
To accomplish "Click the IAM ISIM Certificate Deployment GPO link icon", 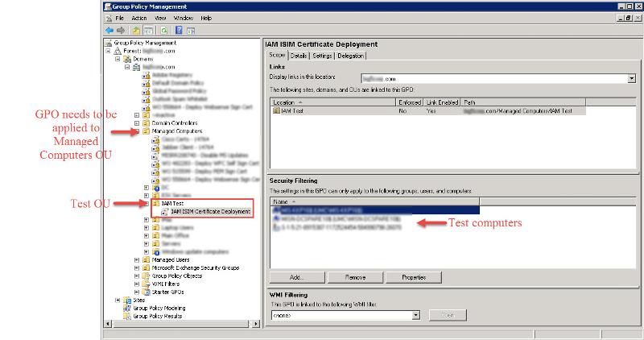I will point(165,211).
